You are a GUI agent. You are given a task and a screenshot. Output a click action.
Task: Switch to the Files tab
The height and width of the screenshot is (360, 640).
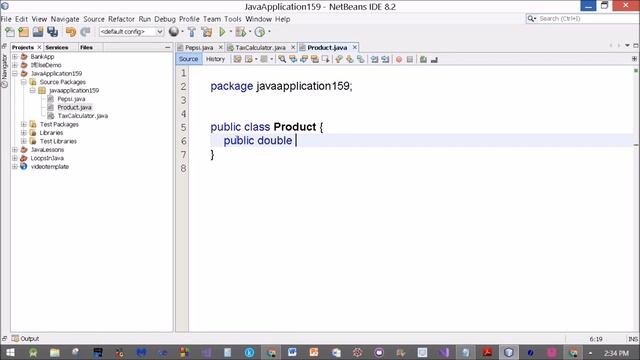86,47
